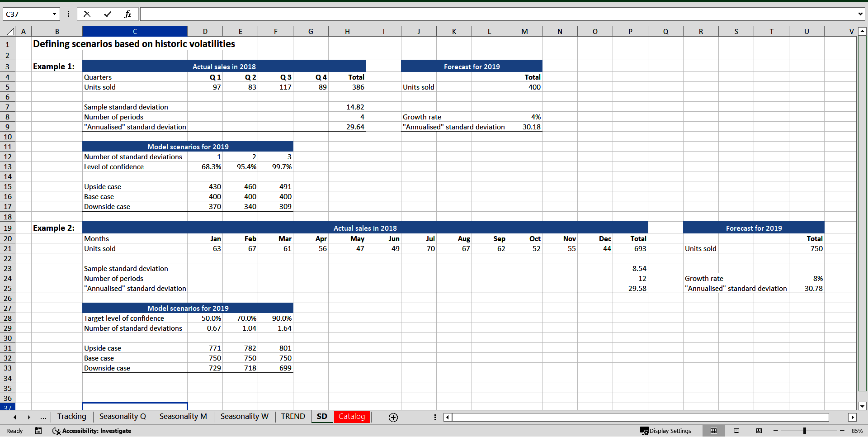The height and width of the screenshot is (437, 868).
Task: Select 'Actual sales in 2018' header in row 3
Action: click(x=224, y=66)
